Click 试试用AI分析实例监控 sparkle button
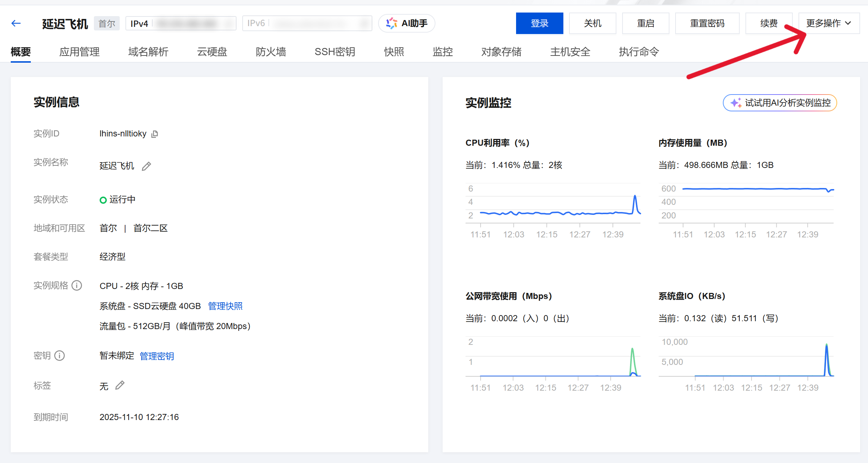 (780, 103)
